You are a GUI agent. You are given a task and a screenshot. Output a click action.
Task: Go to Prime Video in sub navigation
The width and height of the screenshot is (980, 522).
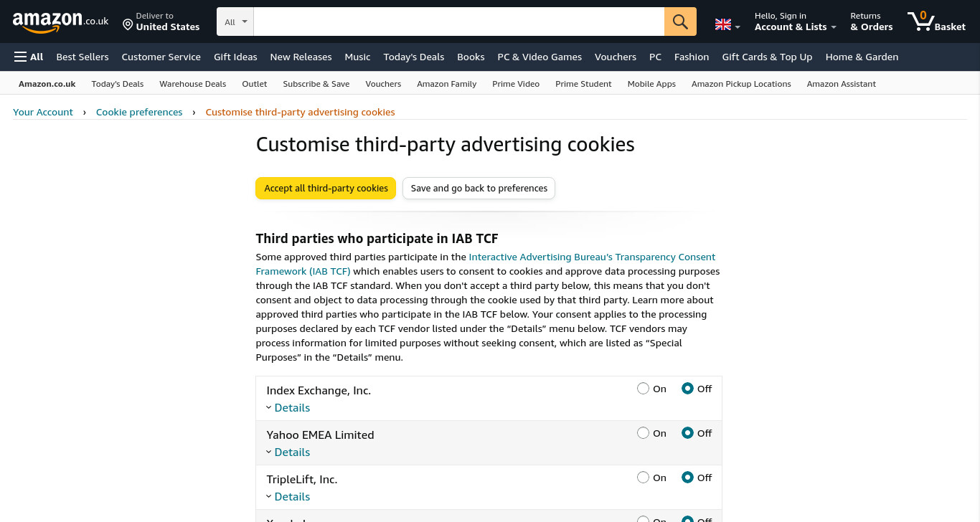click(516, 84)
